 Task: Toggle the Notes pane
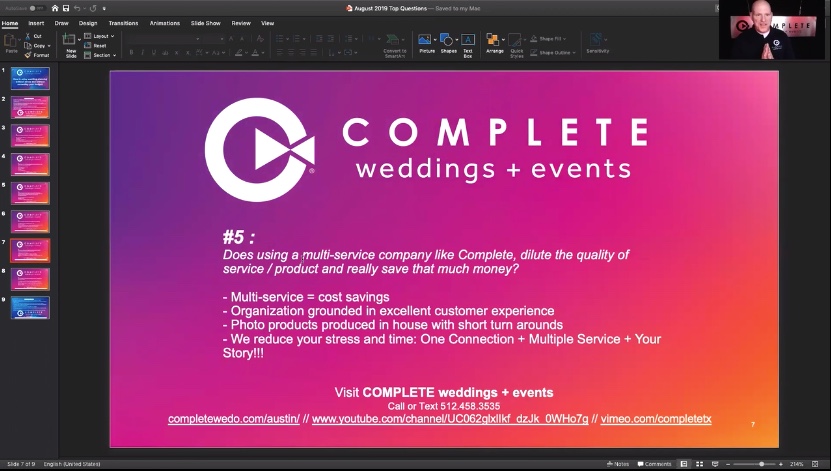(x=618, y=464)
